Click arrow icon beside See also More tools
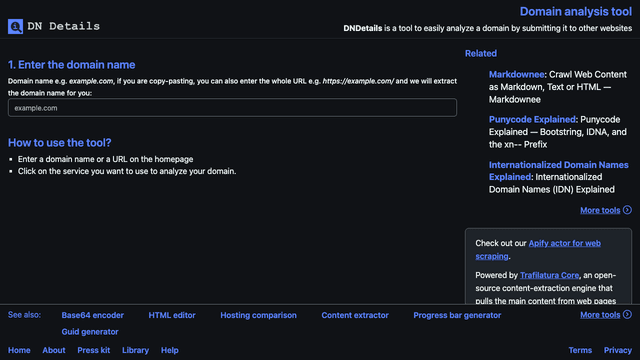This screenshot has height=360, width=640. pyautogui.click(x=627, y=314)
